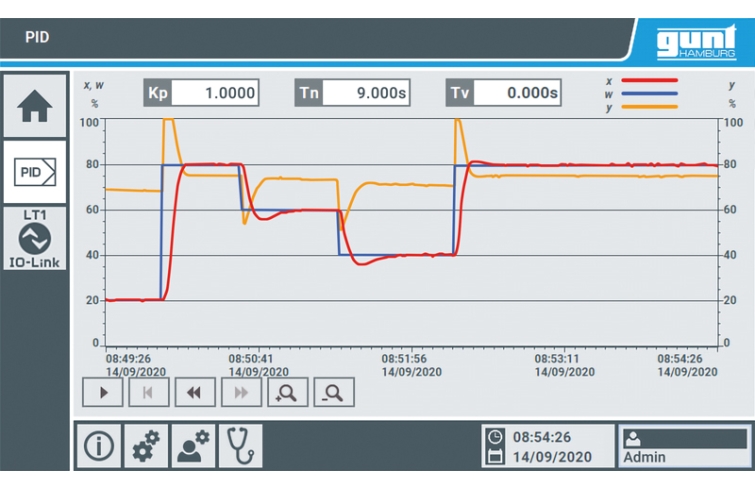
Task: Click the orange y legend line
Action: [649, 107]
